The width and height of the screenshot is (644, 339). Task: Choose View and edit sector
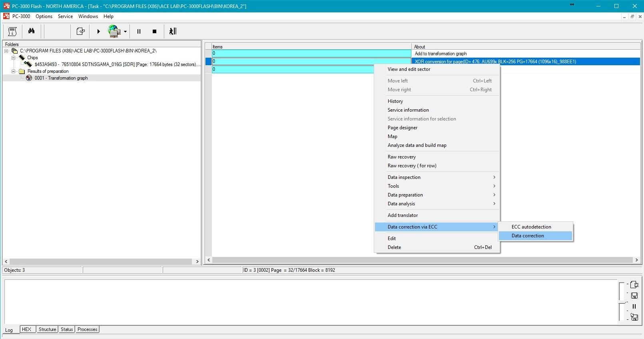click(437, 69)
